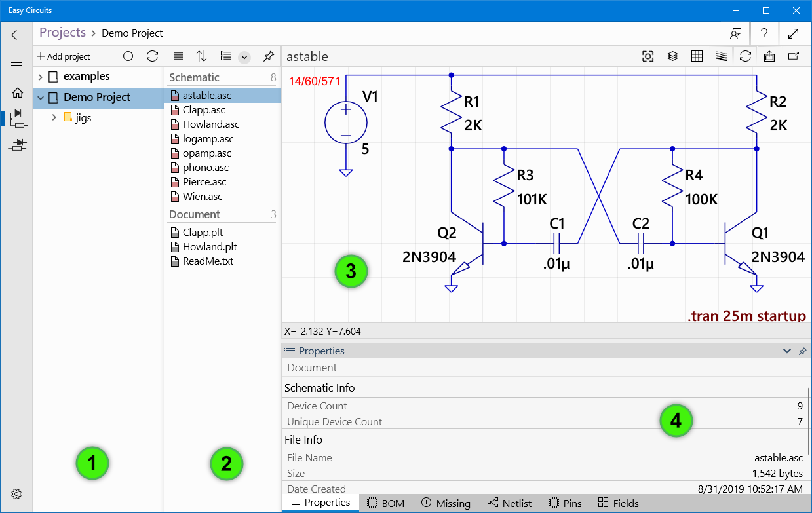Refresh the schematic view
812x513 pixels.
pyautogui.click(x=745, y=56)
